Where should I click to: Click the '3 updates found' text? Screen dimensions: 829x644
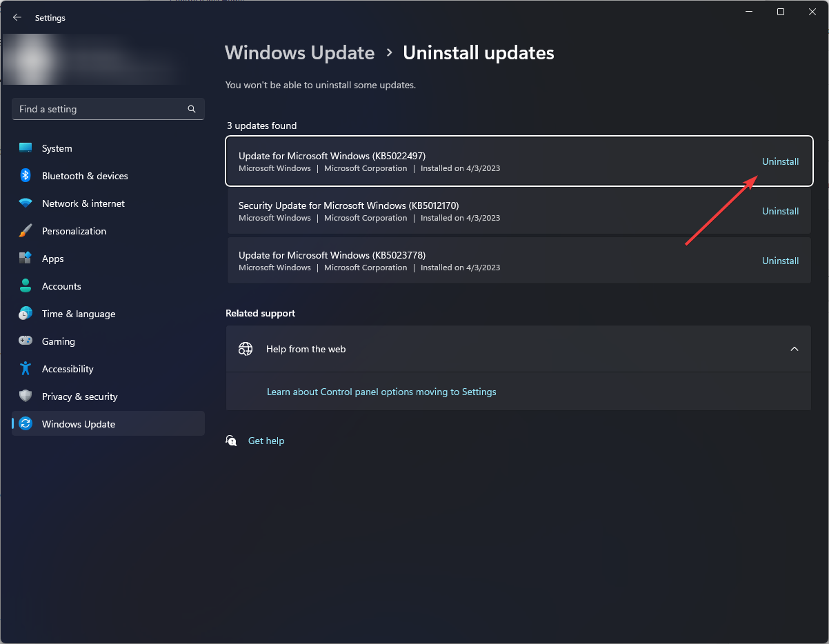[x=262, y=125]
